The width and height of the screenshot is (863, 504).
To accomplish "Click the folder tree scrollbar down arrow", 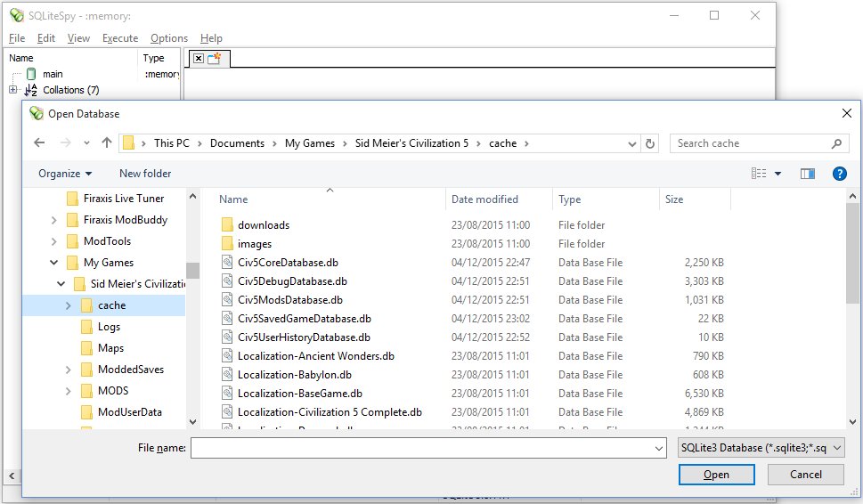I will tap(192, 422).
